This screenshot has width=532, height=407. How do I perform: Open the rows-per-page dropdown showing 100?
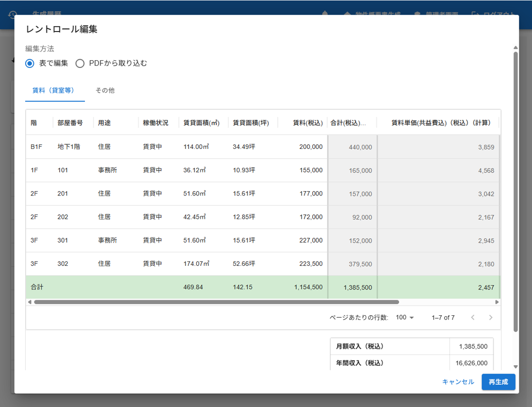coord(405,317)
